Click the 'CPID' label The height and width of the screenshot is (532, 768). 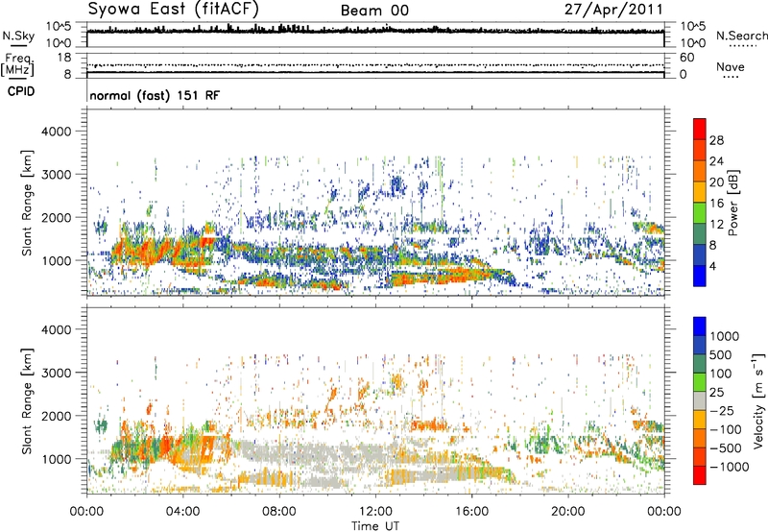[21, 91]
